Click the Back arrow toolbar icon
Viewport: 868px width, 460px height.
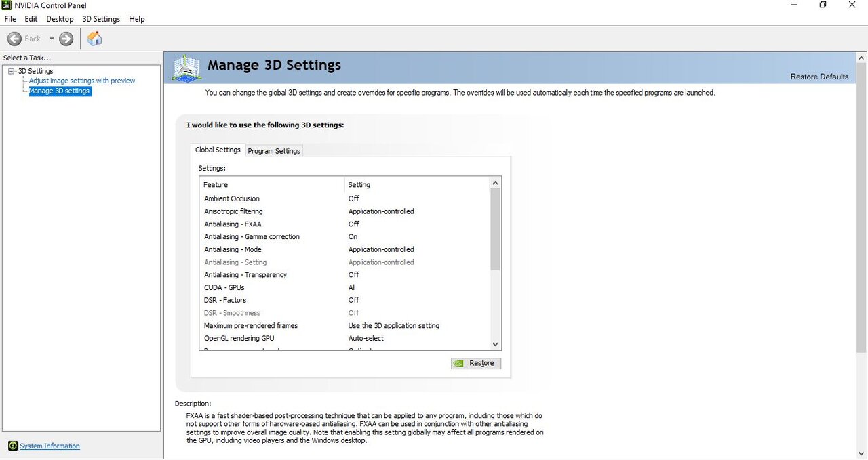click(x=14, y=39)
